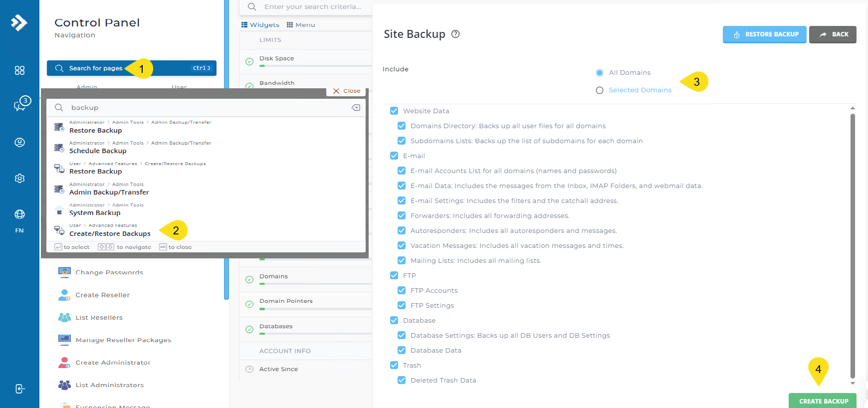868x408 pixels.
Task: Uncheck the Mailing Lists checkbox
Action: click(x=402, y=260)
